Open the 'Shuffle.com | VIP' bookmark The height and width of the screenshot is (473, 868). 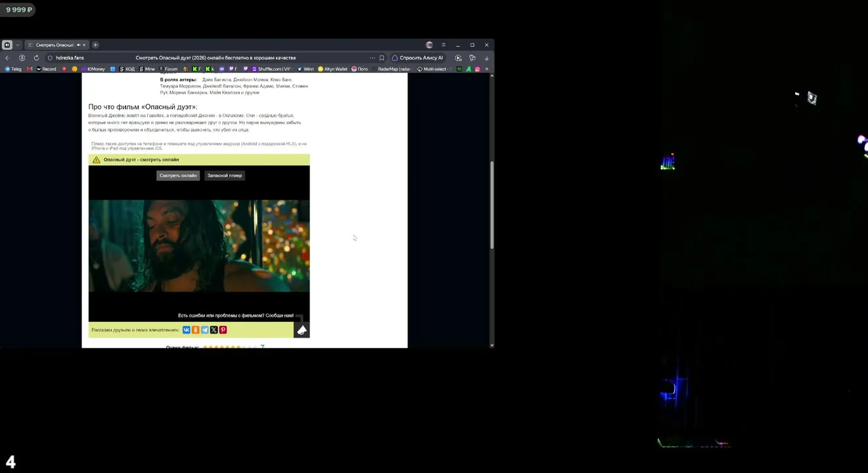271,69
